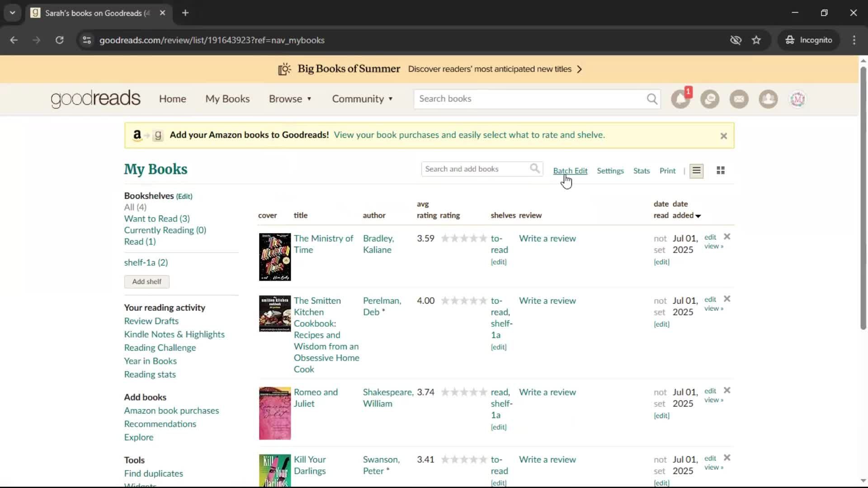This screenshot has height=488, width=868.
Task: Open Amazon book purchases link
Action: (171, 410)
